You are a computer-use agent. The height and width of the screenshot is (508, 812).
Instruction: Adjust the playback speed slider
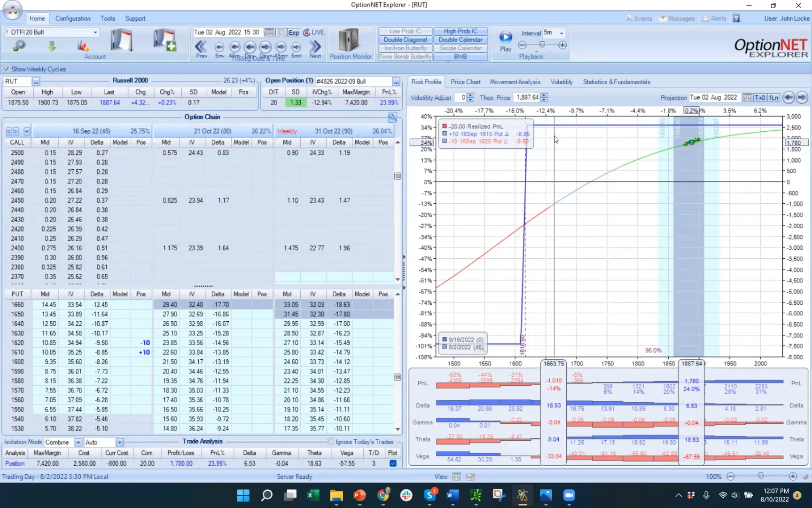tap(542, 45)
